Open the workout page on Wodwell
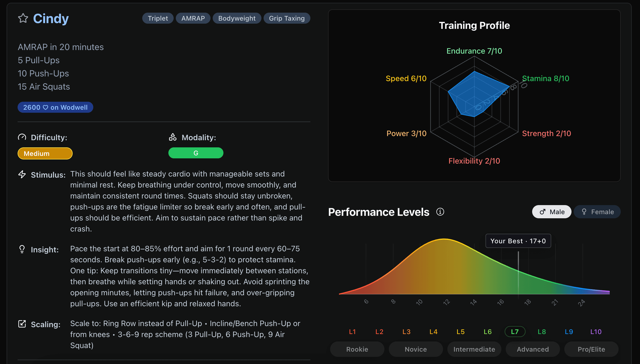Screen dimensions: 640x364 tap(55, 107)
